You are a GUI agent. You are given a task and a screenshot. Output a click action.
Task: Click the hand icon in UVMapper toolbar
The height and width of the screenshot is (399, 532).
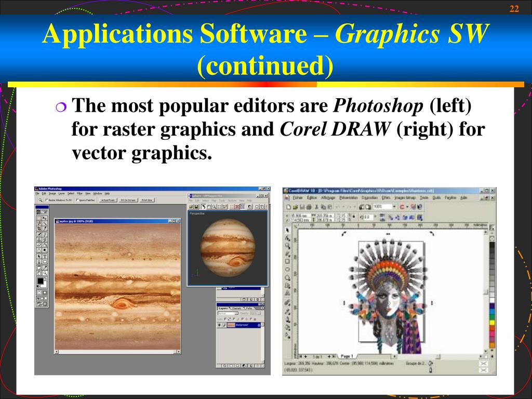(x=209, y=207)
